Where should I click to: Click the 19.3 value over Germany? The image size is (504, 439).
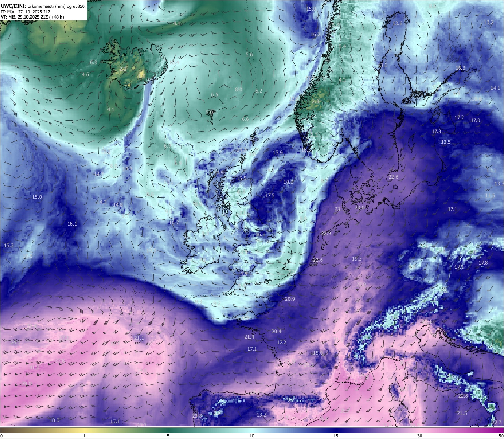(357, 259)
